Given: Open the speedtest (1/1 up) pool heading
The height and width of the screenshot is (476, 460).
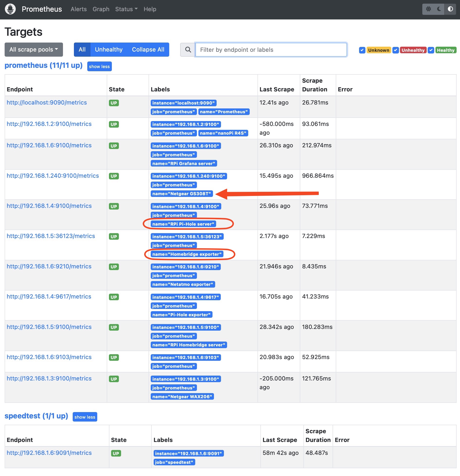Looking at the screenshot, I should (36, 416).
